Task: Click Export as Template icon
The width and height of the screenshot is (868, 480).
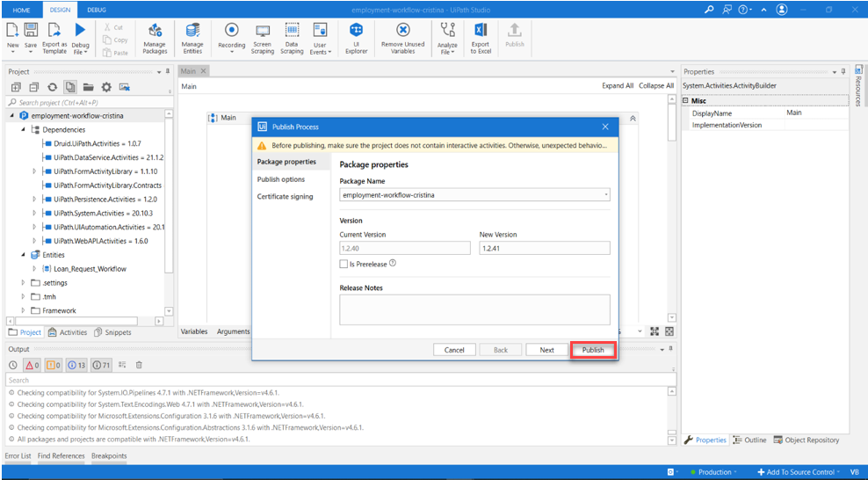Action: 54,30
